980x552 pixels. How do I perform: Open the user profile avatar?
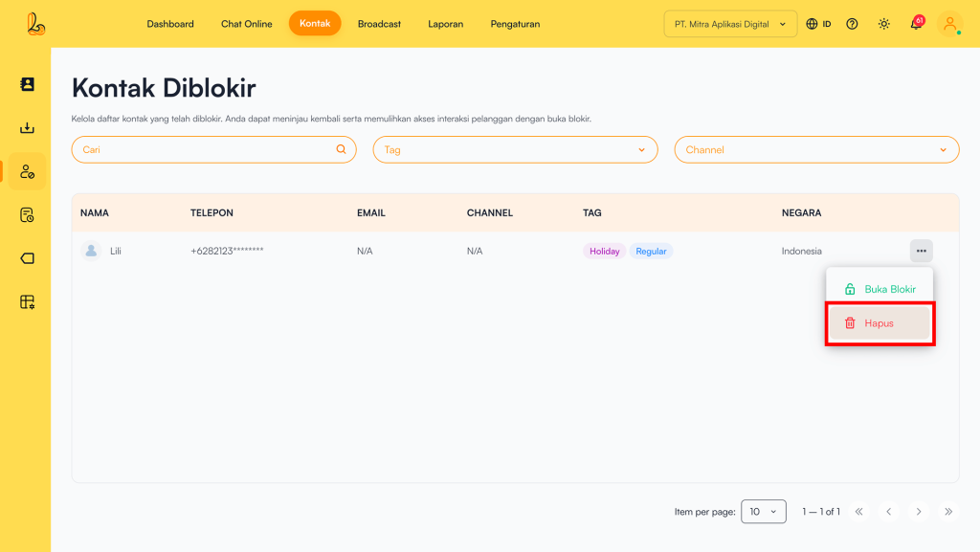(x=949, y=24)
